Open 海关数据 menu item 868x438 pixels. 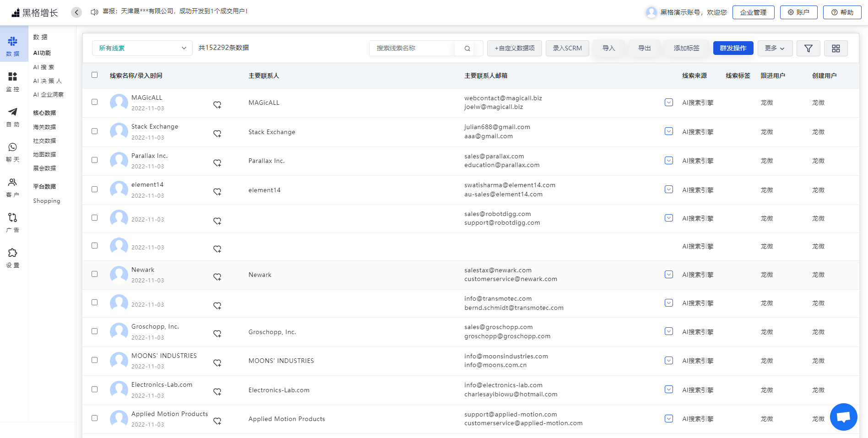(44, 127)
